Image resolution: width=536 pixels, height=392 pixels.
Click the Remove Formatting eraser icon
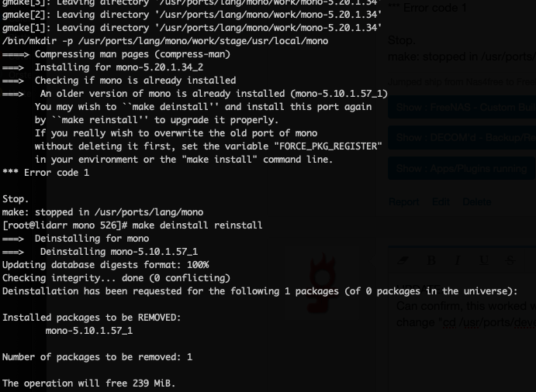coord(403,260)
